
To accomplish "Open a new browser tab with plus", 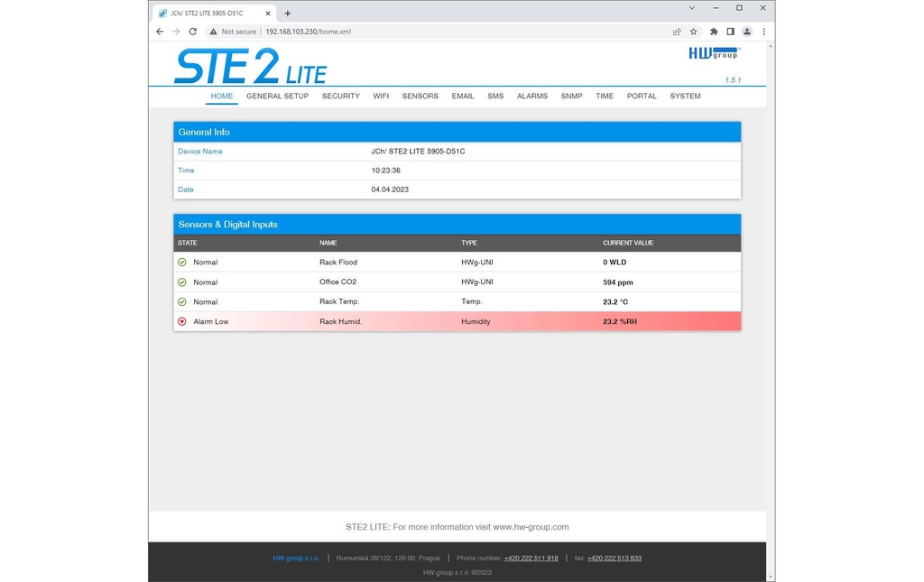I will pyautogui.click(x=288, y=13).
